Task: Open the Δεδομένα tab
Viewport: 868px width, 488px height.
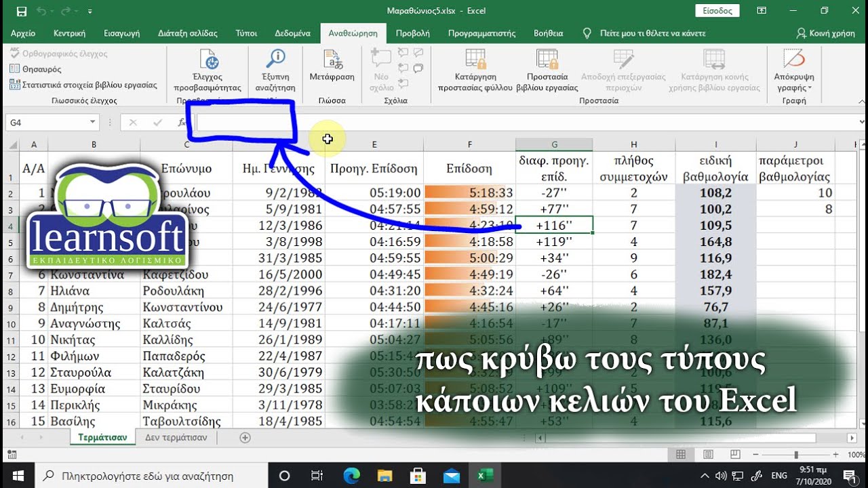Action: click(x=292, y=33)
